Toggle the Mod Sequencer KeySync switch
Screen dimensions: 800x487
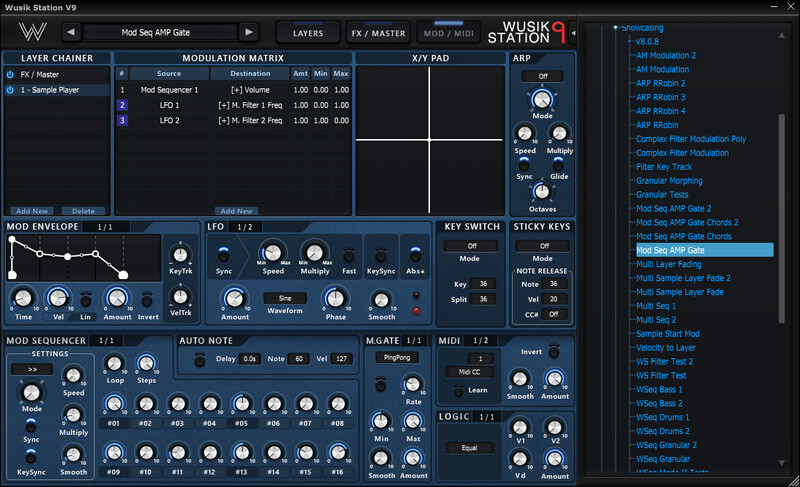(x=31, y=456)
